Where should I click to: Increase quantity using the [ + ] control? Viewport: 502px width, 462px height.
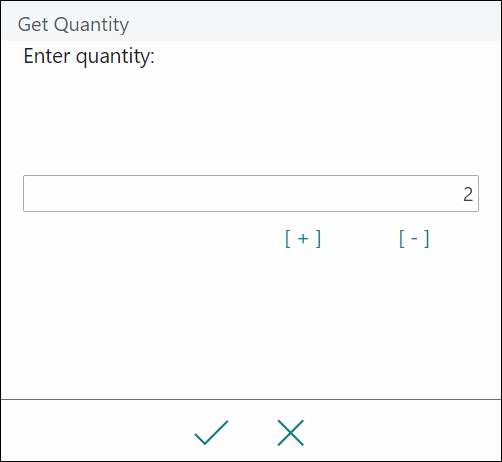point(303,239)
